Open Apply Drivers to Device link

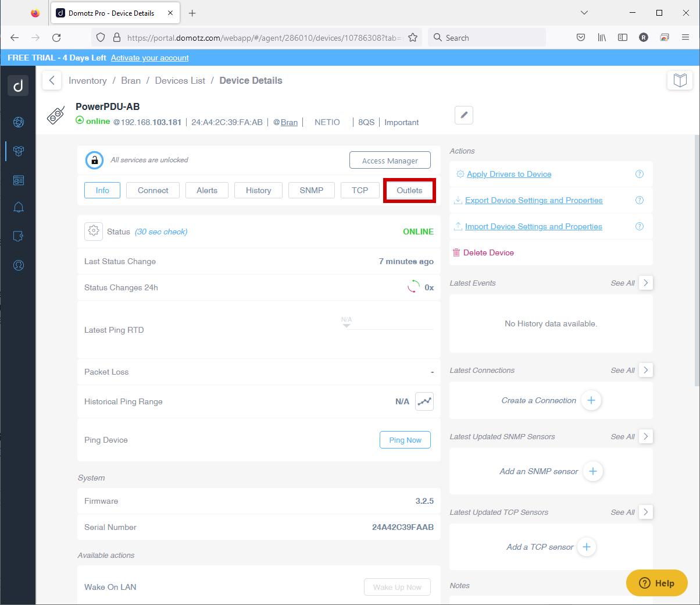click(509, 174)
